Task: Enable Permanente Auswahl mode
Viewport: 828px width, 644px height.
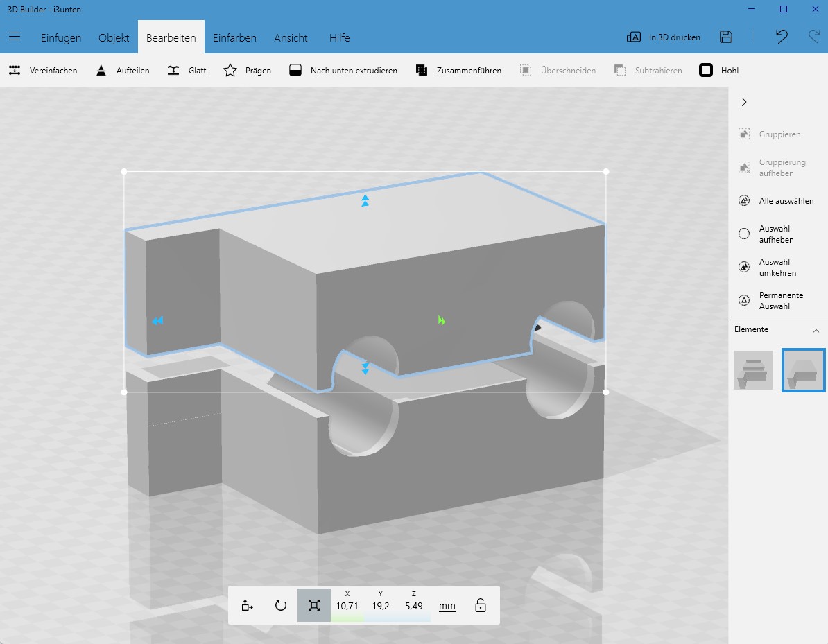Action: coord(743,299)
